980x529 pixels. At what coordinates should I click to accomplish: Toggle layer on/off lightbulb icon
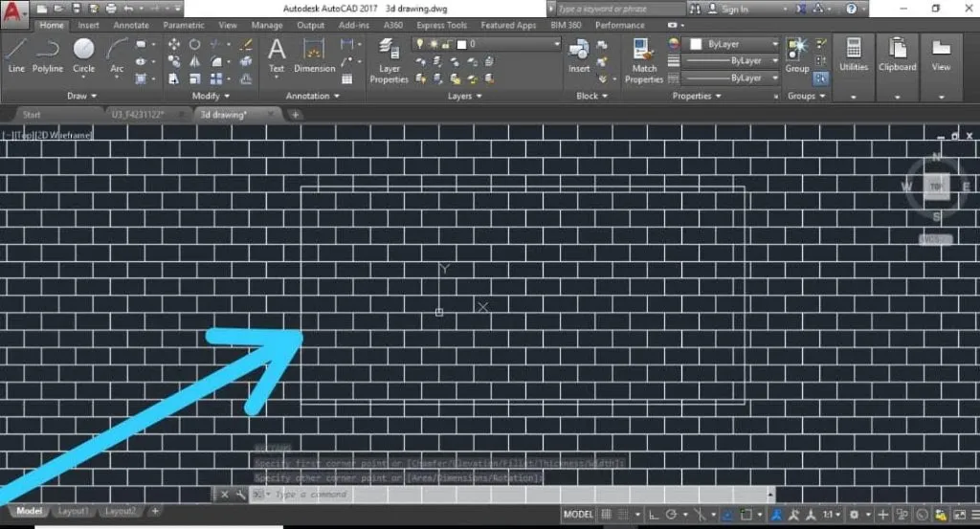pyautogui.click(x=419, y=44)
